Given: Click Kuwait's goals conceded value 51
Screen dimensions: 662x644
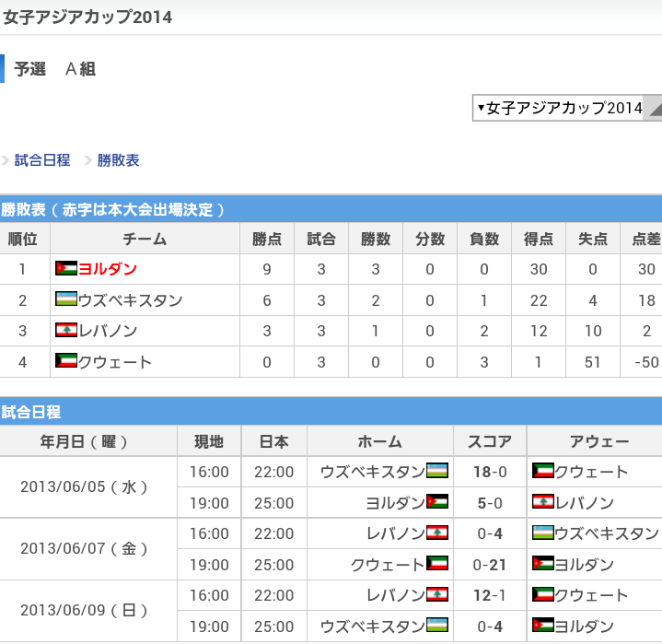Looking at the screenshot, I should pos(593,362).
